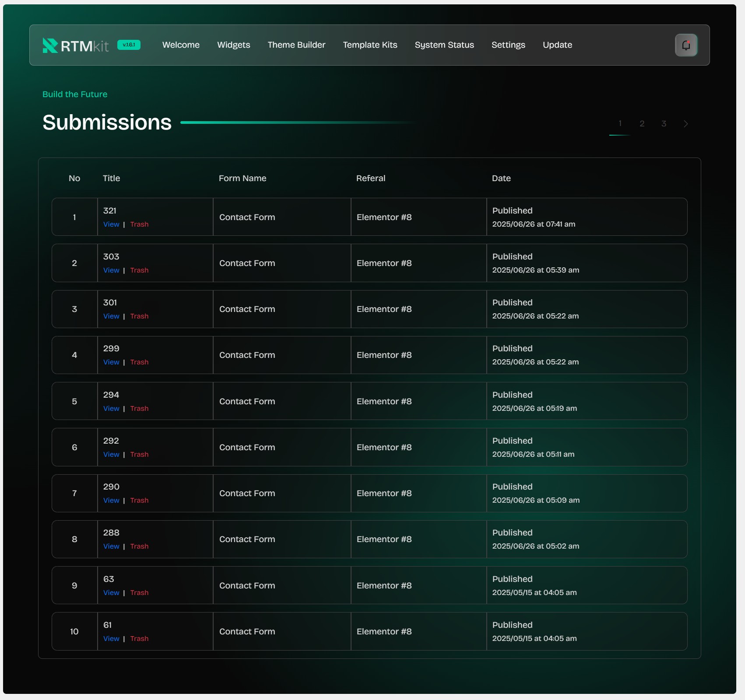Open the Welcome menu item
Image resolution: width=745 pixels, height=700 pixels.
(x=181, y=45)
